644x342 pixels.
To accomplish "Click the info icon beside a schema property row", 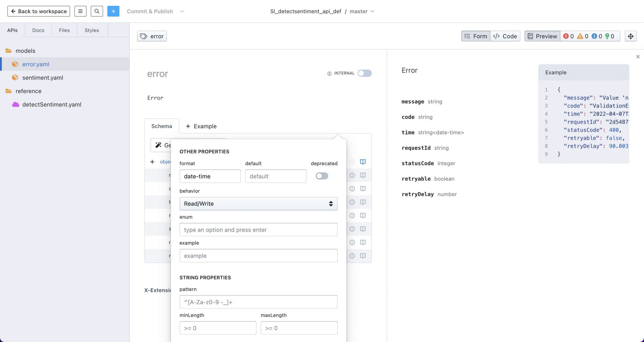I will [352, 175].
